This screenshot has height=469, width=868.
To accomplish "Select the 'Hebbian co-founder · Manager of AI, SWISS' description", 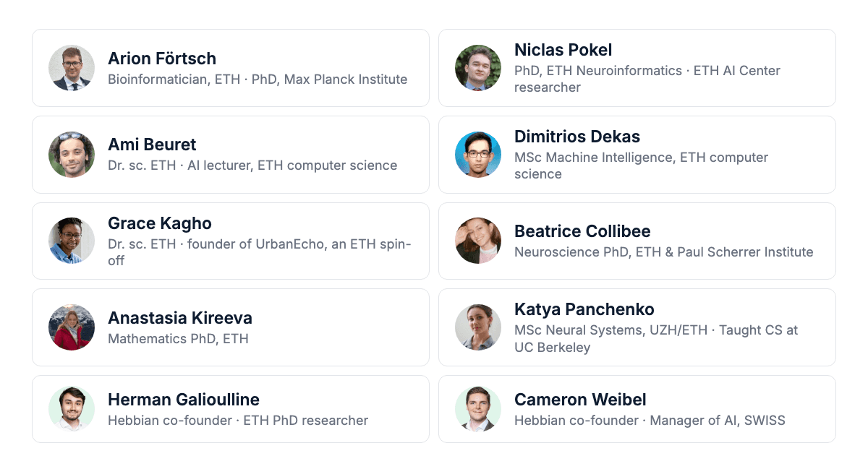I will tap(650, 420).
